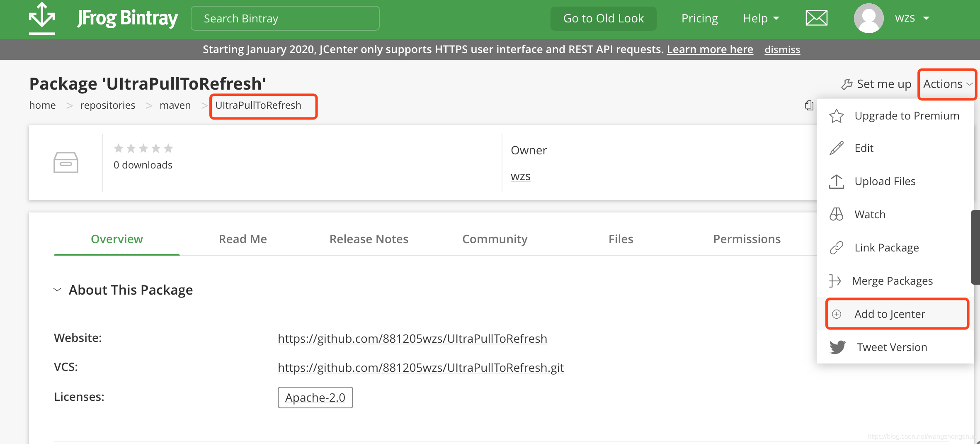
Task: Choose Tweet Version menu entry
Action: (x=895, y=347)
